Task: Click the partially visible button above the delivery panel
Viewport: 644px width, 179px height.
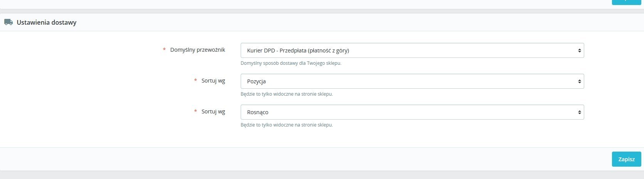Action: pos(626,2)
